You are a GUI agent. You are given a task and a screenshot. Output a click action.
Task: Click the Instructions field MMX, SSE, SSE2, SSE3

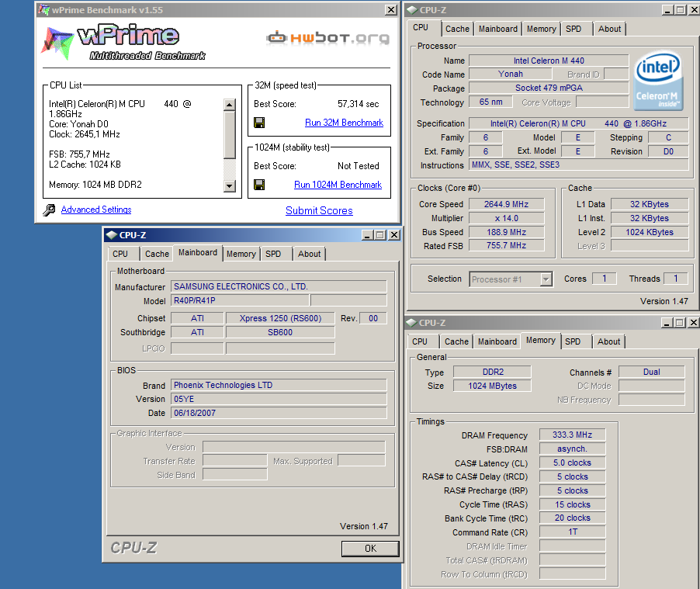coord(578,165)
